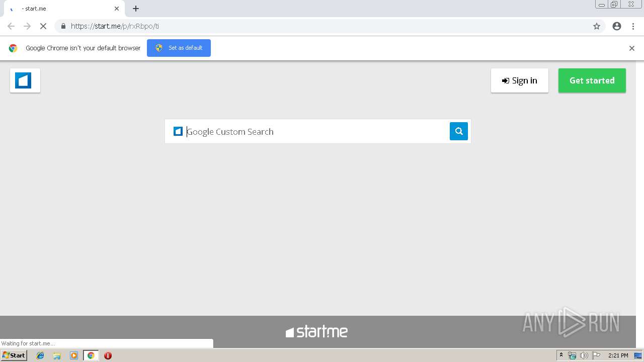Open the Chrome three-dot menu
The image size is (644, 362).
pyautogui.click(x=633, y=26)
